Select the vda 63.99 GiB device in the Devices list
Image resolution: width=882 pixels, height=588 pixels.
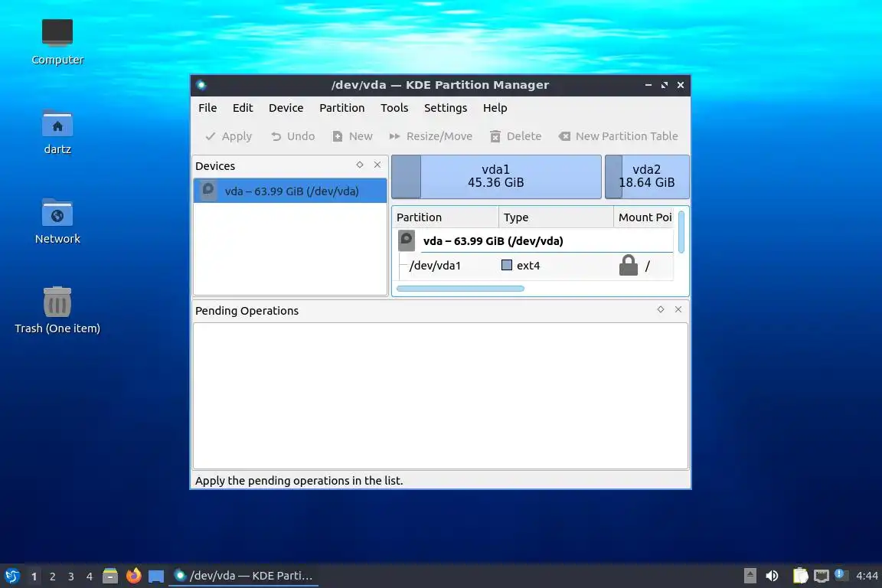[x=290, y=191]
